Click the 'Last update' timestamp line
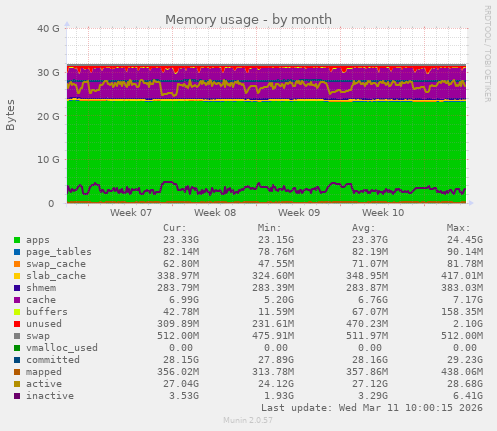The width and height of the screenshot is (497, 431). [372, 408]
